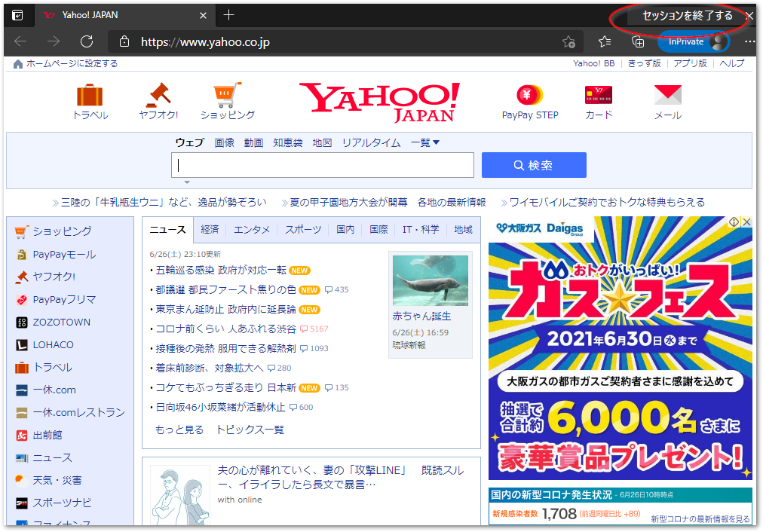Open LOHACO in the left sidebar
This screenshot has height=532, width=763.
click(x=53, y=345)
